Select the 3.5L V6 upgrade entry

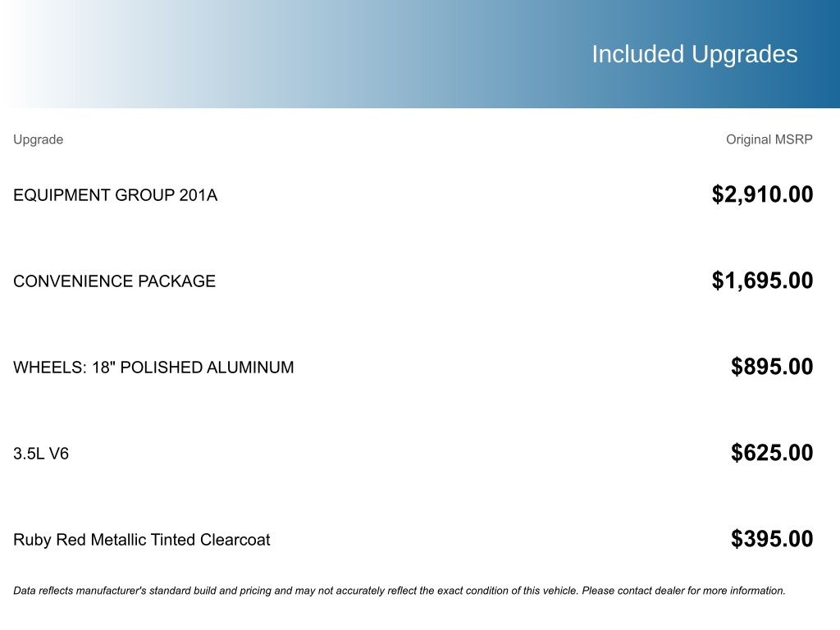(x=41, y=454)
